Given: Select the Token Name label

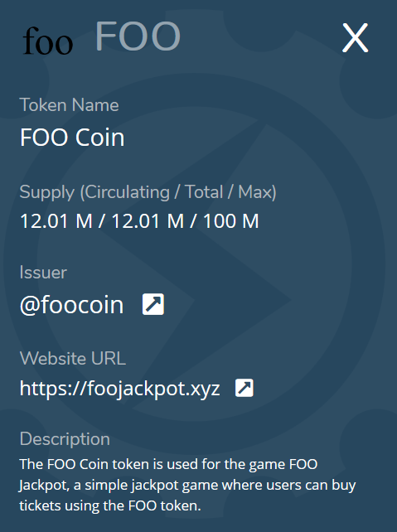Looking at the screenshot, I should (x=70, y=105).
